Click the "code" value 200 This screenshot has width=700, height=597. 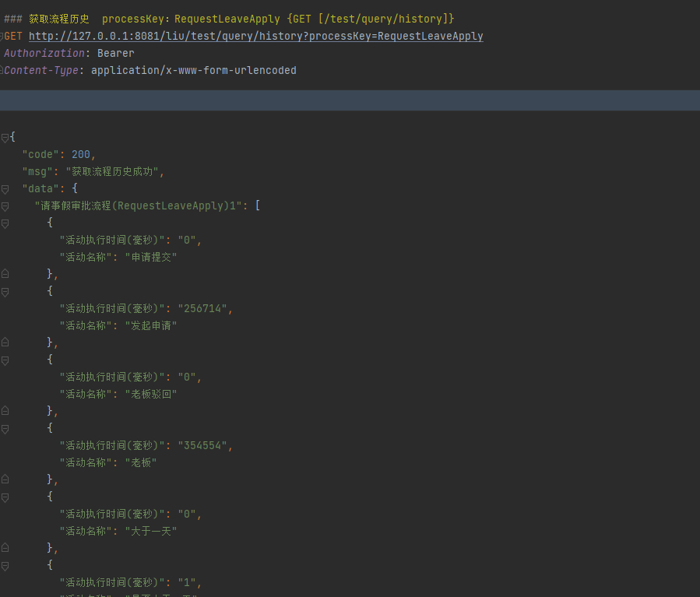(x=81, y=155)
